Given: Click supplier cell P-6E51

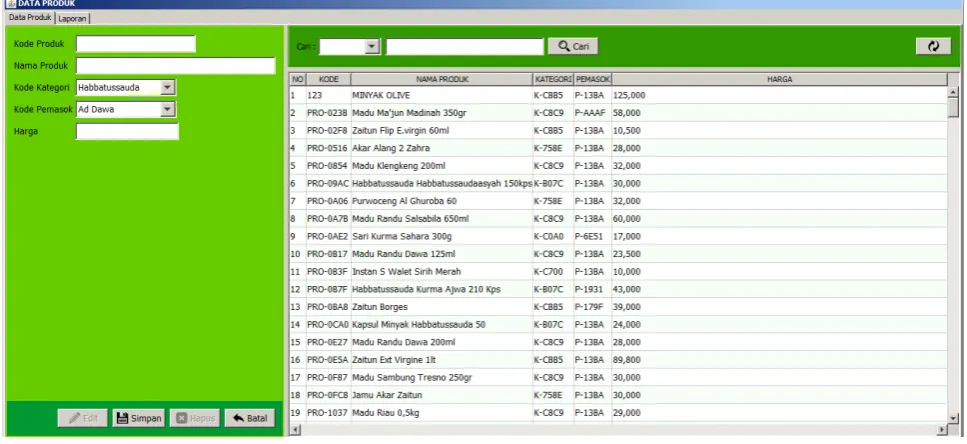Looking at the screenshot, I should [x=593, y=236].
